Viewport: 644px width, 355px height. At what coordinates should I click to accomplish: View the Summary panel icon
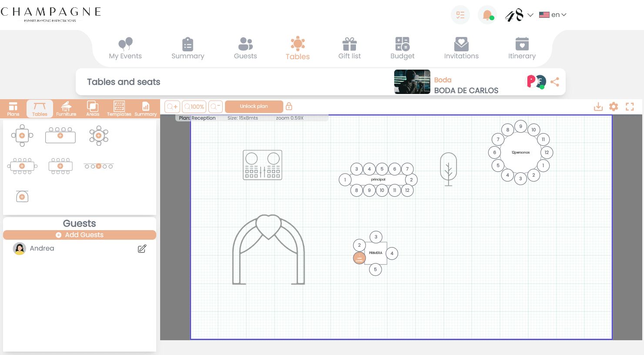pos(145,108)
